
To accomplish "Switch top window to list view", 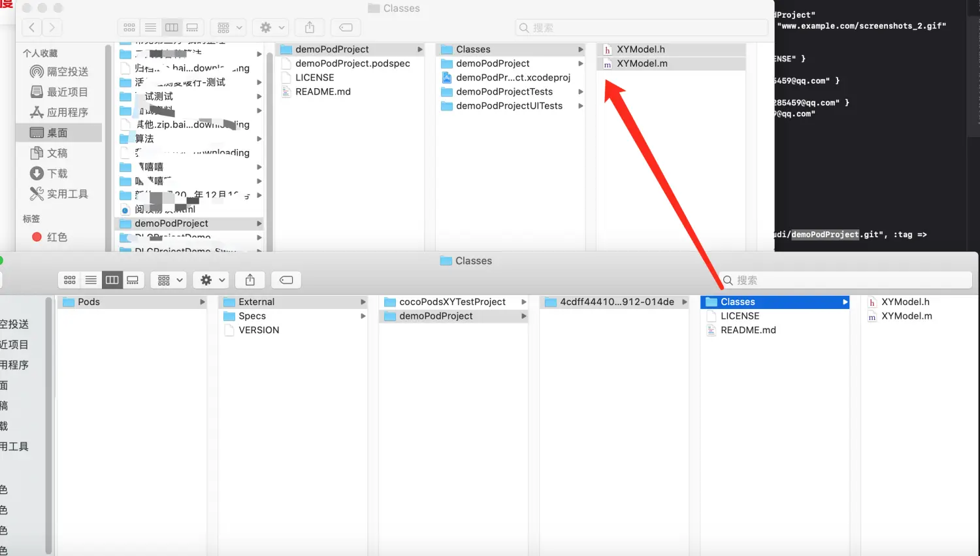I will (x=150, y=27).
